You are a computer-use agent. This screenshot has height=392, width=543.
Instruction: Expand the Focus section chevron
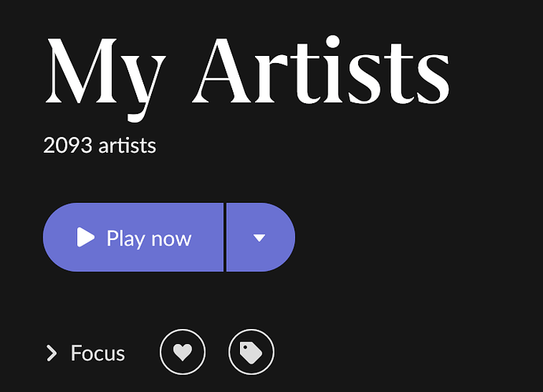(52, 353)
